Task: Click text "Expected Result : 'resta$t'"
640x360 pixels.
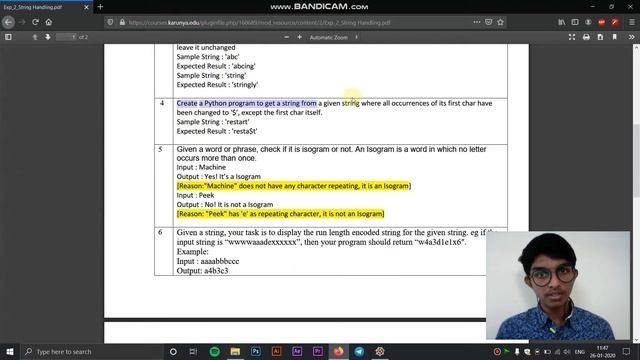Action: click(217, 131)
